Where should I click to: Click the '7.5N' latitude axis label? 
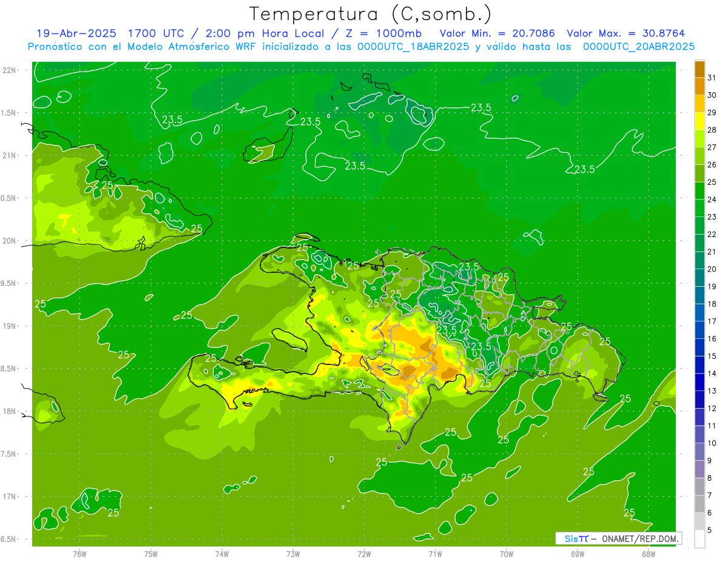(8, 454)
